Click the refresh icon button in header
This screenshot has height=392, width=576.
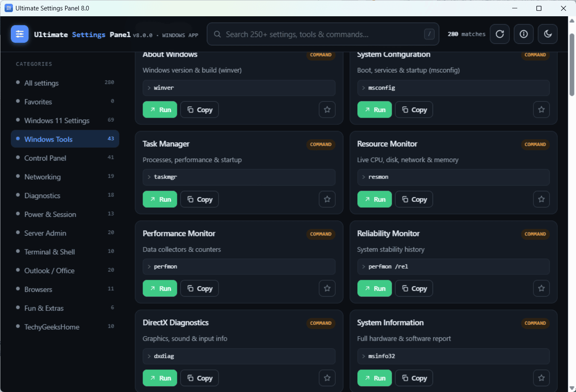500,34
